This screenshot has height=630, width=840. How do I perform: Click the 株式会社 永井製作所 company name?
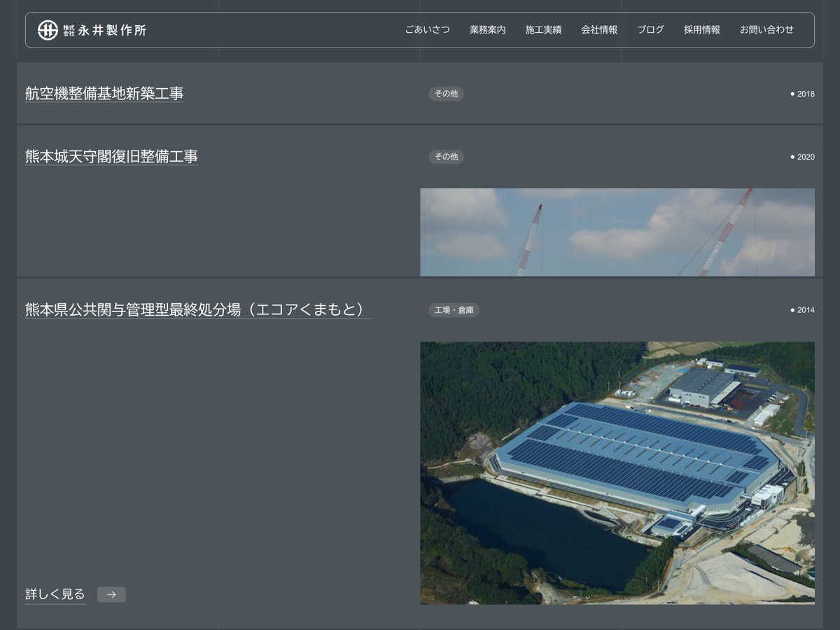[104, 30]
